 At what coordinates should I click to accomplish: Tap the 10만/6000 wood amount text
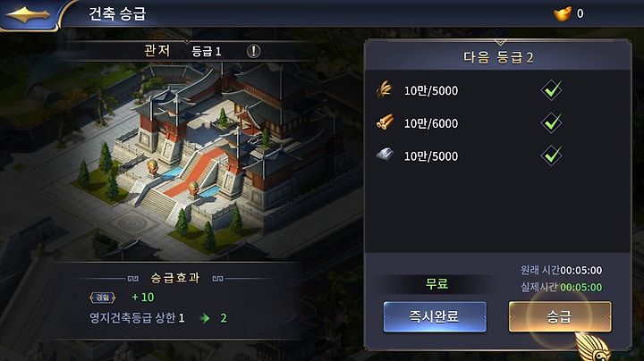pos(431,123)
